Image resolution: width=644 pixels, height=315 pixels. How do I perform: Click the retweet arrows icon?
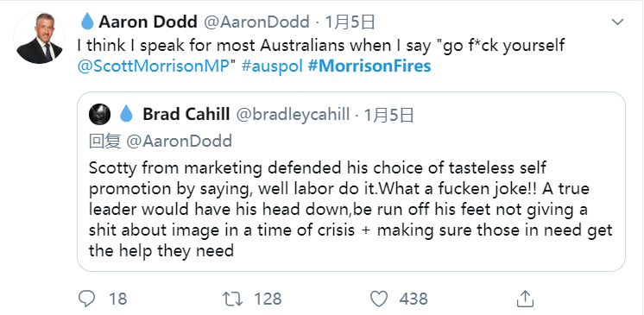tap(232, 299)
